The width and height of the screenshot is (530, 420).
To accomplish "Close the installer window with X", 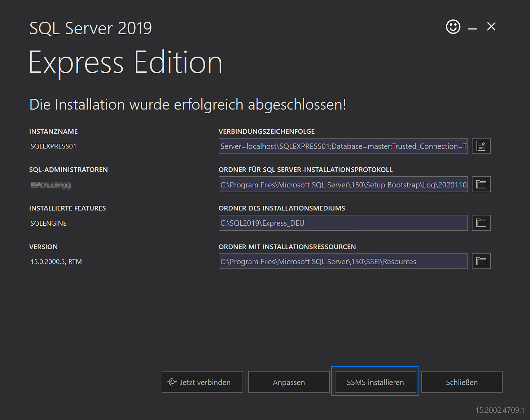I will 491,26.
